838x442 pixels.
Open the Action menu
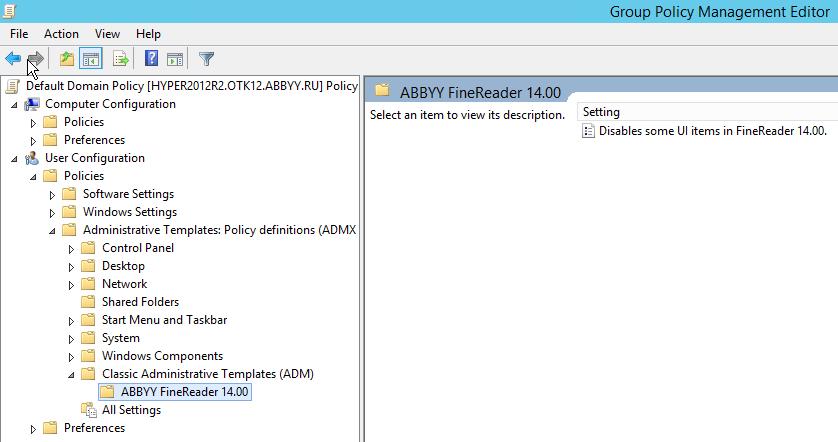[61, 34]
